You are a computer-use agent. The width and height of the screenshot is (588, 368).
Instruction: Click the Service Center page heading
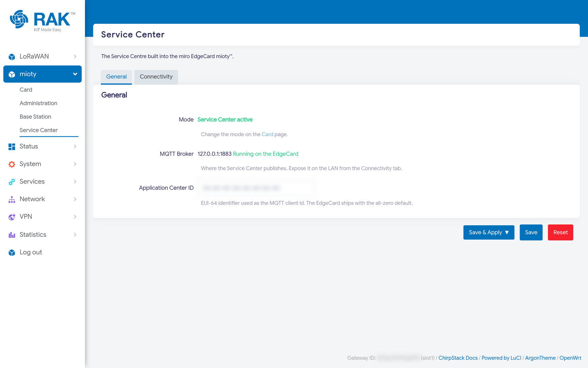pos(133,35)
